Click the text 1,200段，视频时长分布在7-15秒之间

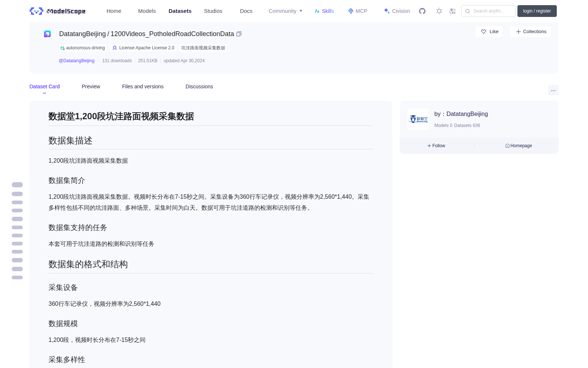tap(97, 340)
